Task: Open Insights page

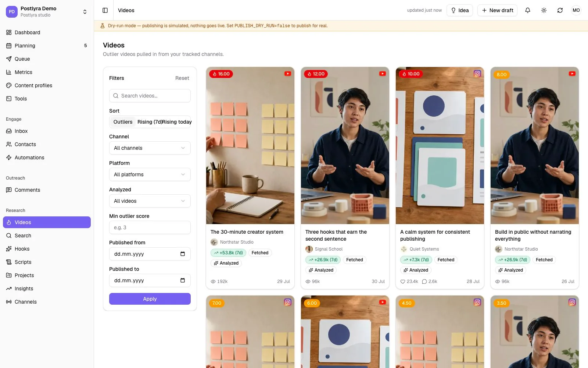Action: coord(47,289)
